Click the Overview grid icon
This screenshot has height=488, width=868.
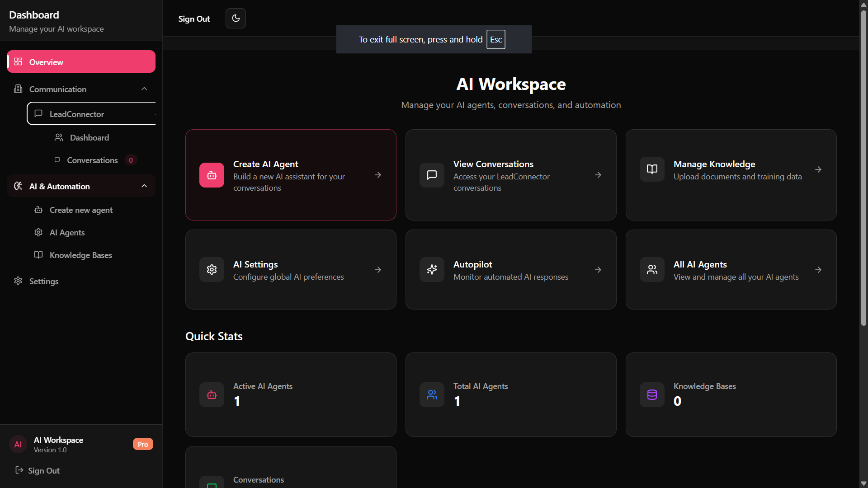(x=18, y=61)
